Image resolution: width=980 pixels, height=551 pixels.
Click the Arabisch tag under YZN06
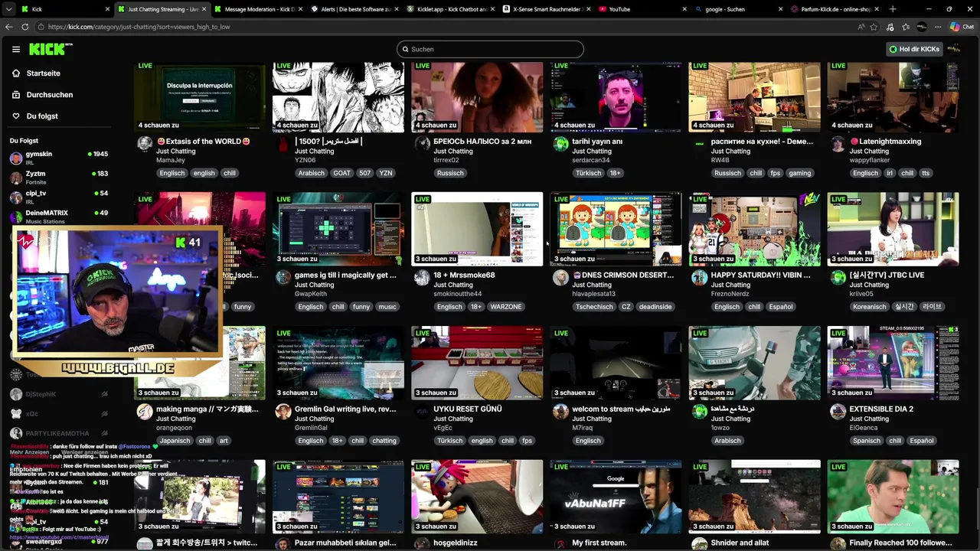[312, 173]
